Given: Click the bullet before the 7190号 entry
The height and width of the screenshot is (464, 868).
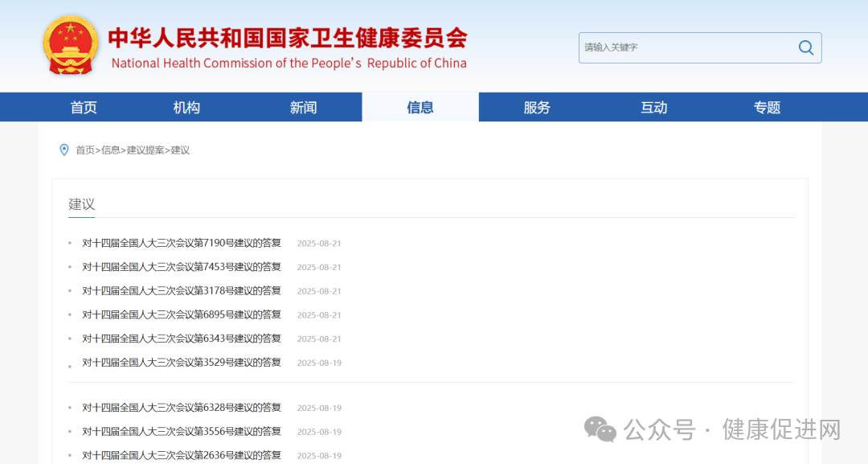Looking at the screenshot, I should click(71, 243).
